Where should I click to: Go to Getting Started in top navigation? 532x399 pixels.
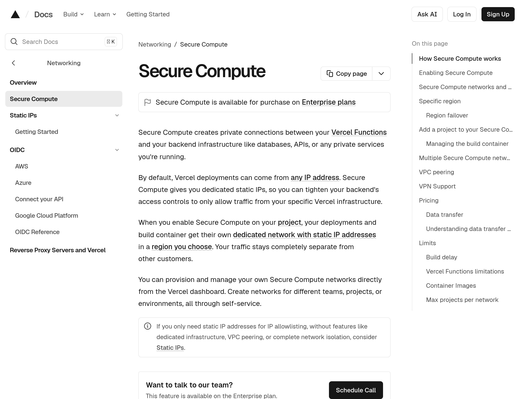click(148, 14)
